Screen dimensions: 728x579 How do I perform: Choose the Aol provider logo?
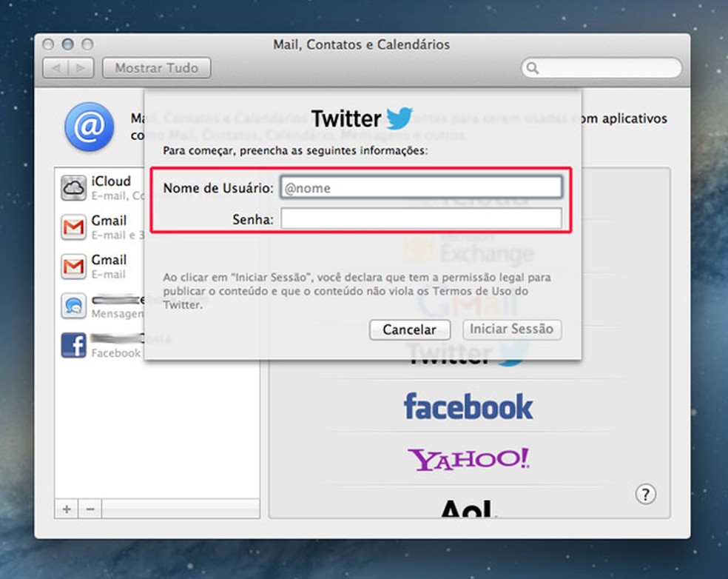click(x=468, y=506)
